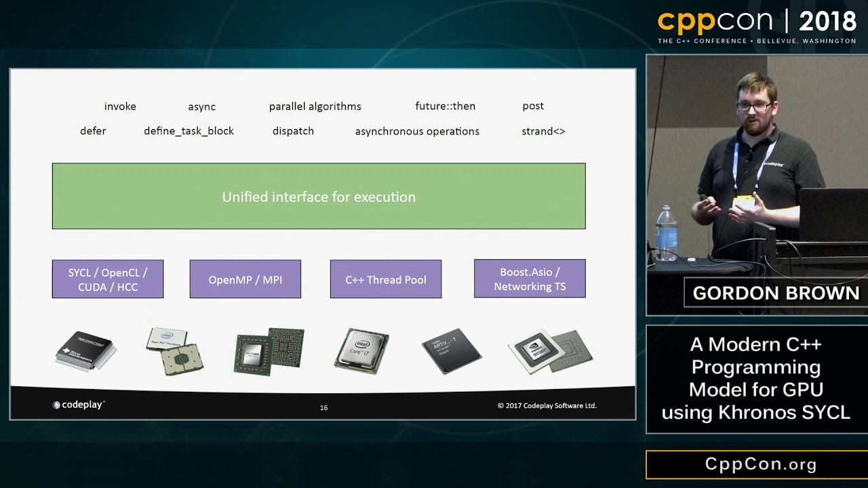Click the word "async"

pyautogui.click(x=202, y=107)
